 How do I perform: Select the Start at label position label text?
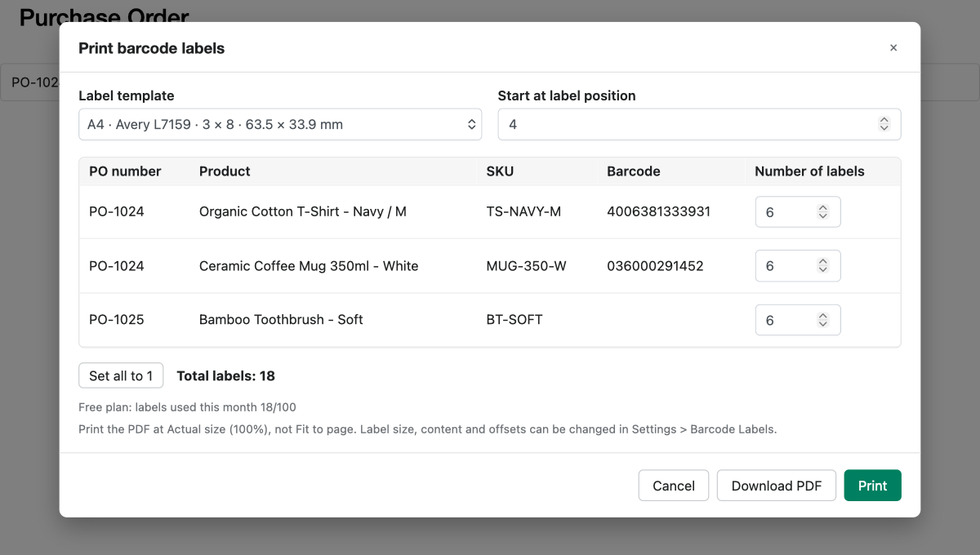click(567, 95)
